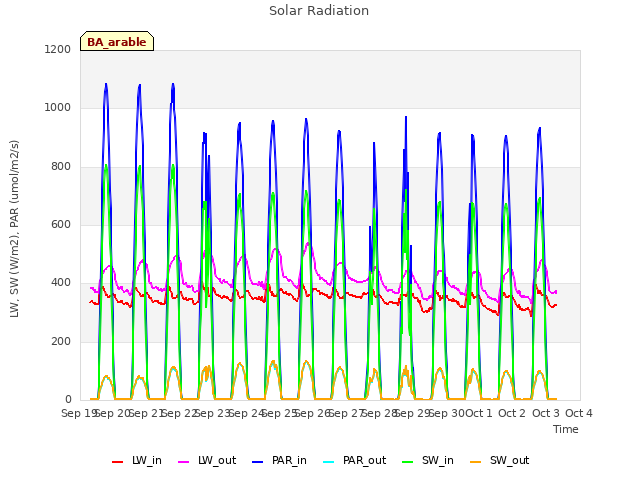This screenshot has height=480, width=640.
Task: Click the y-axis title LW, SW, PAR
Action: point(14,229)
